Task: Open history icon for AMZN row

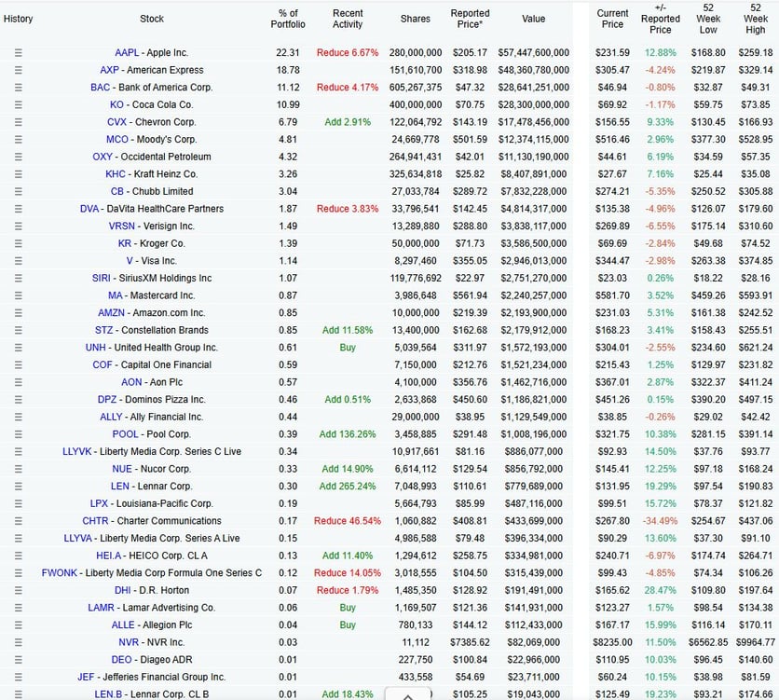Action: pyautogui.click(x=19, y=313)
